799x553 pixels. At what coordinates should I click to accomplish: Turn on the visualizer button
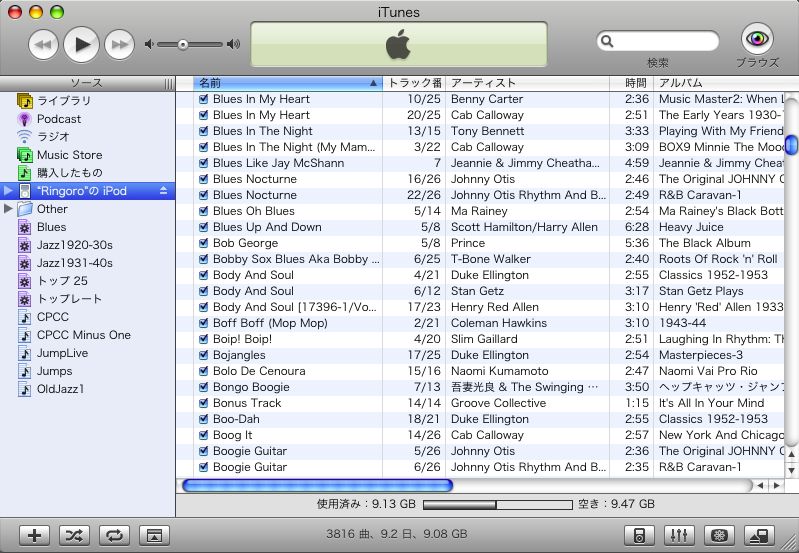click(x=719, y=535)
